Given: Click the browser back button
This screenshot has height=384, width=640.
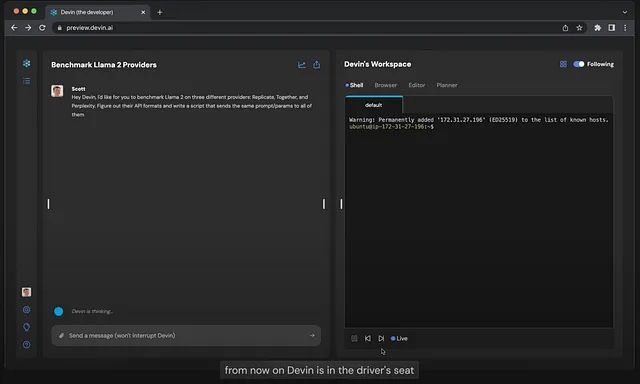Looking at the screenshot, I should pos(14,28).
